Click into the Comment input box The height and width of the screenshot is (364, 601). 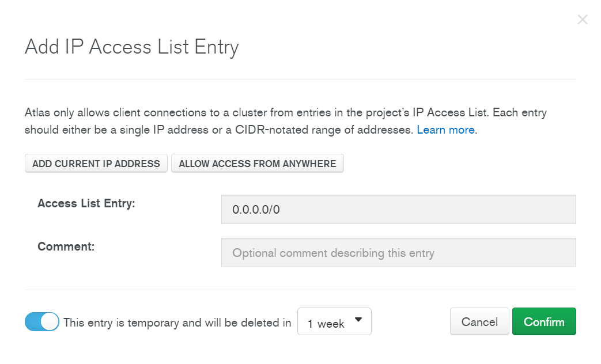coord(398,253)
